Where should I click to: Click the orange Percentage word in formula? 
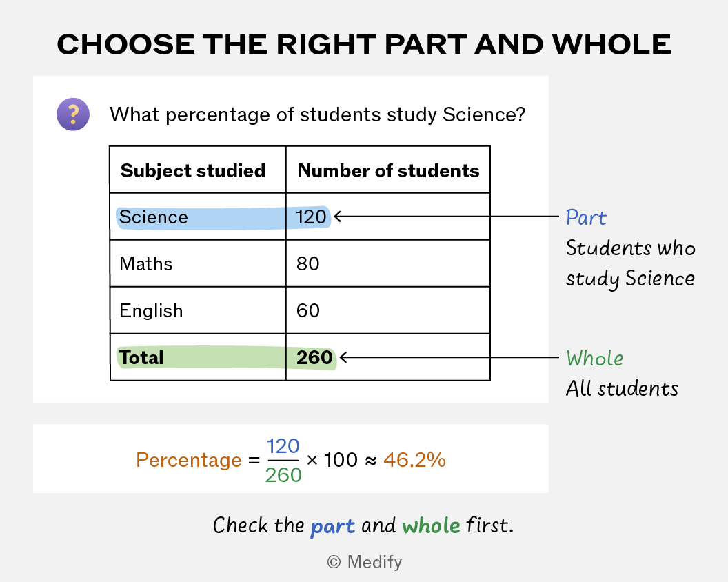tap(188, 460)
